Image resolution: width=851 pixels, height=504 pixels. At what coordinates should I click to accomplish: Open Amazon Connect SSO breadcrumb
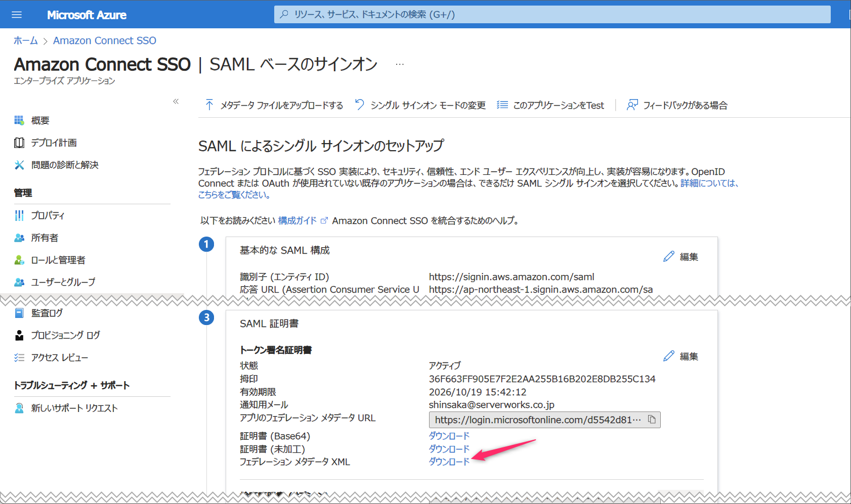(x=105, y=40)
